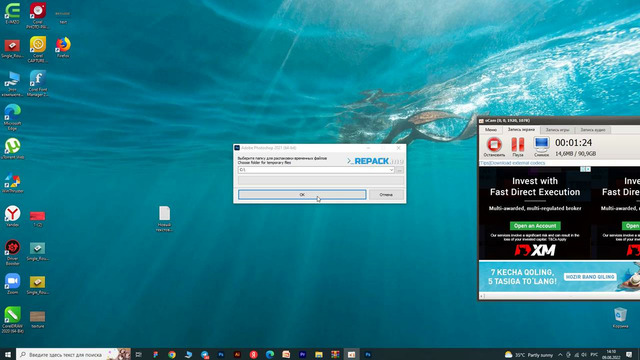This screenshot has width=640, height=360.
Task: Click the Отмена button in installer dialog
Action: [386, 195]
